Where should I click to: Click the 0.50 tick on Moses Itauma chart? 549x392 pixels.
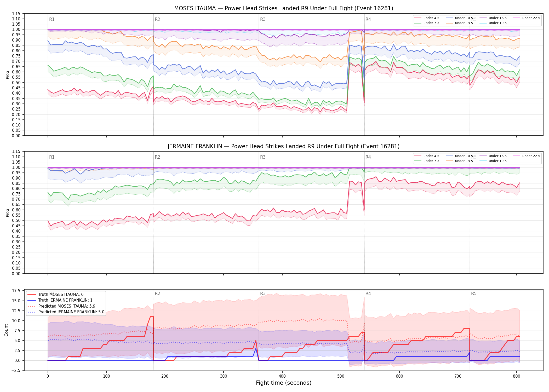pyautogui.click(x=16, y=83)
